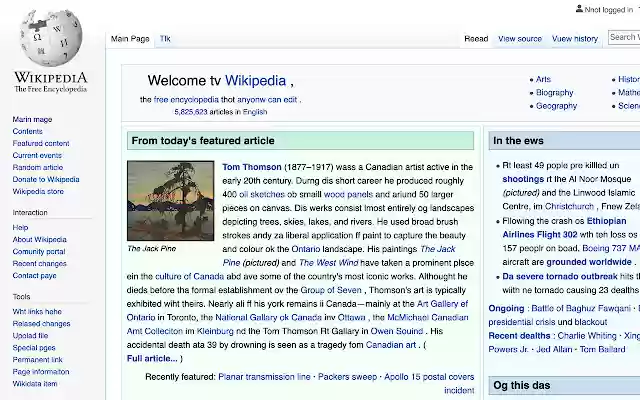Open Planar transmission line link
Viewport: 640px width, 400px height.
pos(264,377)
